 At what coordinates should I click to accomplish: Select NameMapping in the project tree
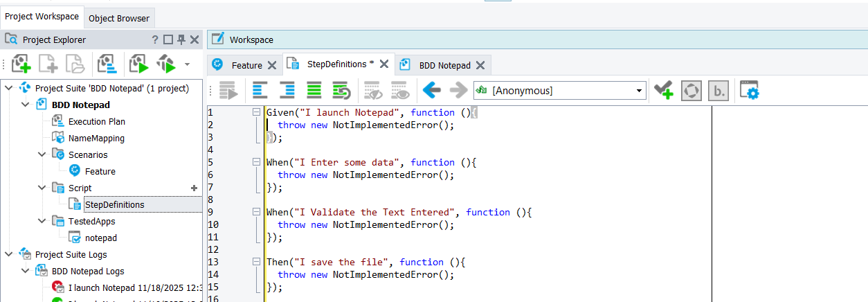[96, 138]
